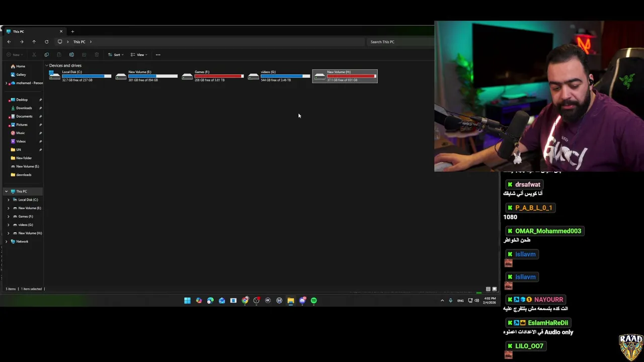Expand Games (F:) in the tree
Screen dimensions: 644x362
[8, 217]
